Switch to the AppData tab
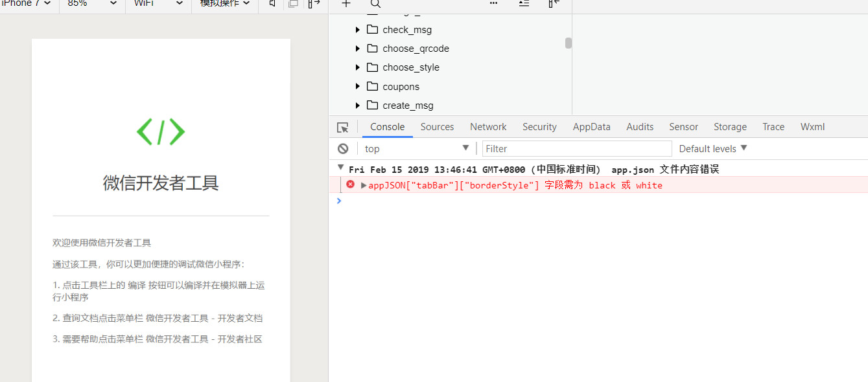The width and height of the screenshot is (868, 382). coord(592,127)
